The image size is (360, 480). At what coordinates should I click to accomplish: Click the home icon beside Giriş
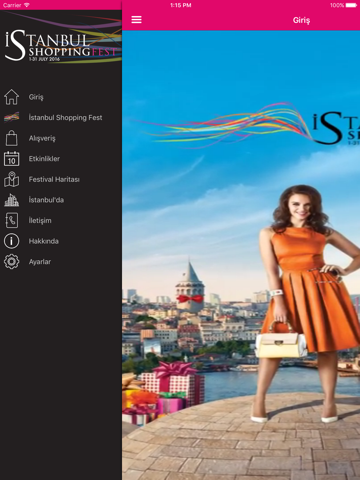pos(11,97)
